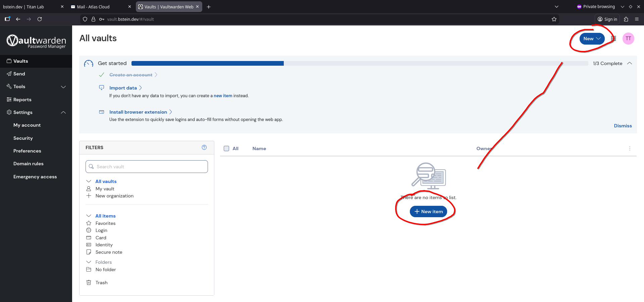This screenshot has width=644, height=302.
Task: Filter by Secure note type
Action: (109, 252)
